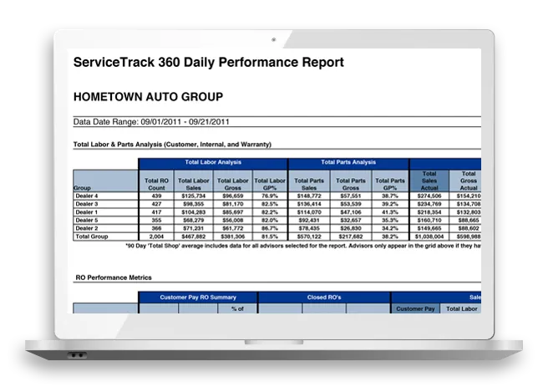
Task: Click the Total Labor & Parts Analysis section heading
Action: coord(172,145)
